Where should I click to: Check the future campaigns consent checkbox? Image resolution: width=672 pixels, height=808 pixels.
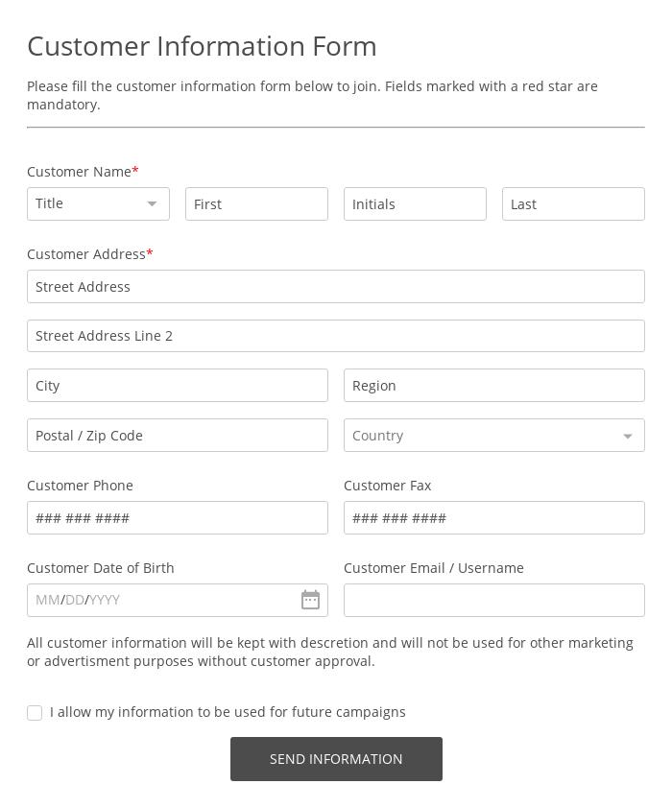click(x=35, y=713)
